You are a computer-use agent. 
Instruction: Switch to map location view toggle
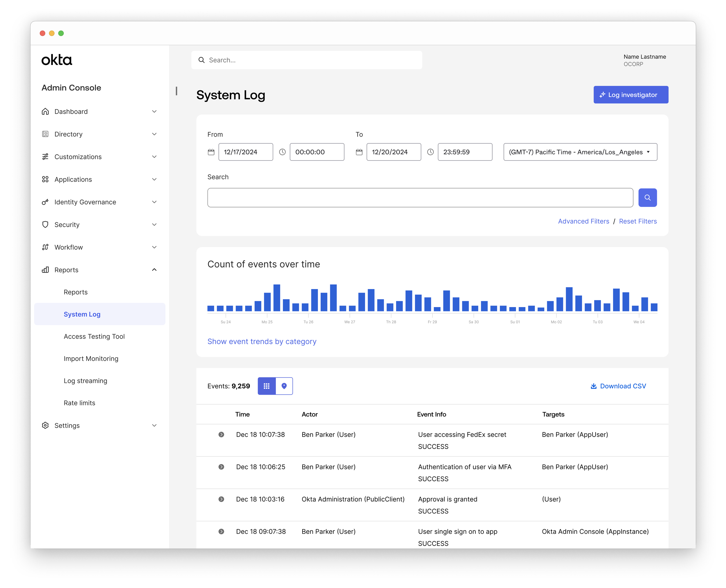point(284,386)
